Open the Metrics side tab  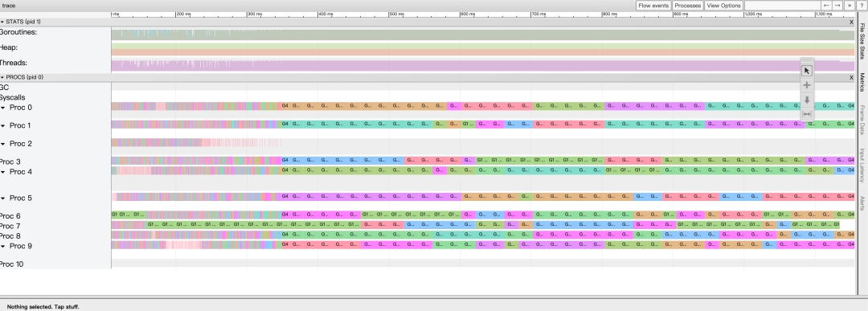[862, 82]
